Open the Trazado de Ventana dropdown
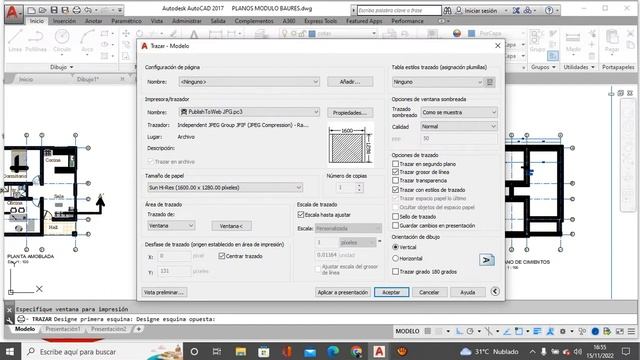The image size is (640, 360). click(171, 225)
